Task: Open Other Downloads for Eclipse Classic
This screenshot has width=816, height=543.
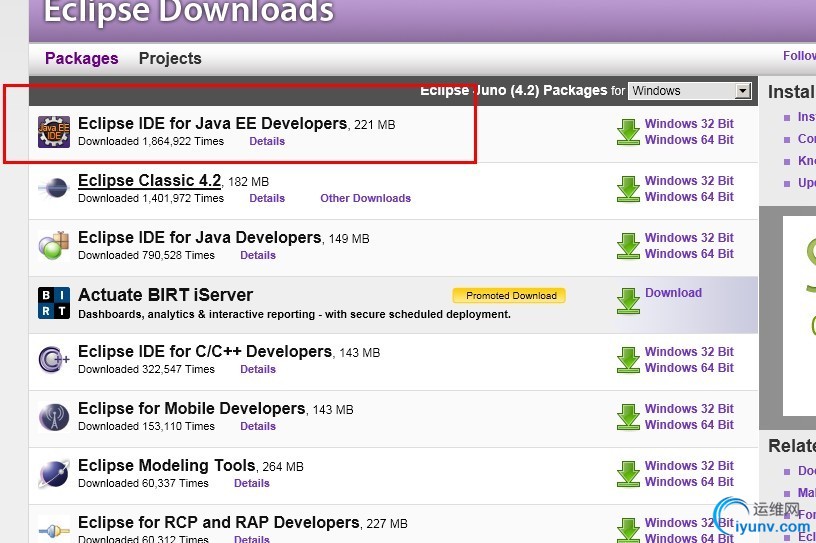Action: [365, 198]
